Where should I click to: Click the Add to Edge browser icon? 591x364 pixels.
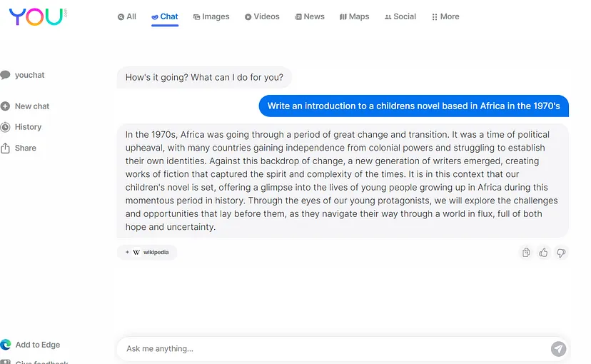[5, 345]
